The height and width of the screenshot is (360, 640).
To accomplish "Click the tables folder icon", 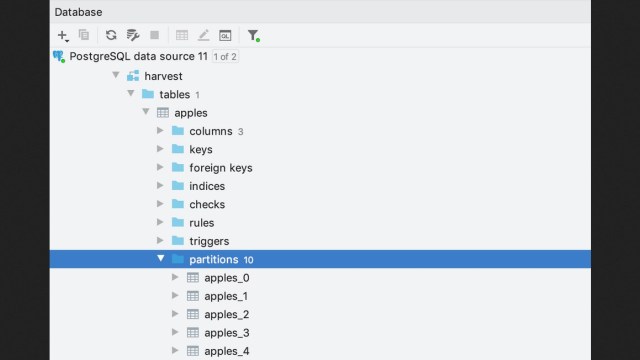I will (x=148, y=94).
